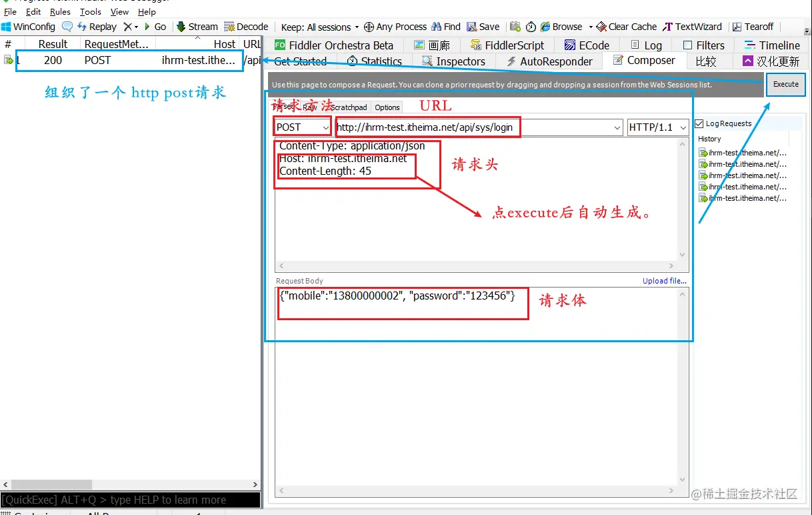The width and height of the screenshot is (812, 515).
Task: Open the FiddlerScript tab
Action: coord(507,45)
